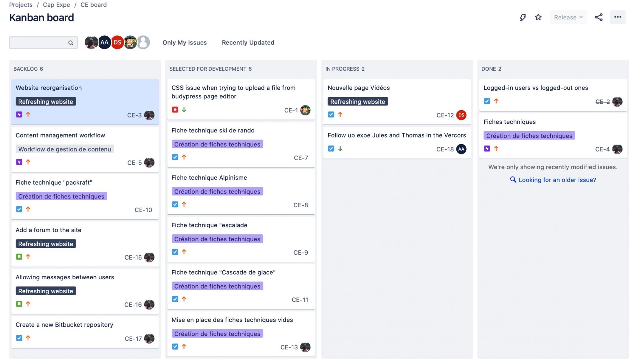Click the task checkbox icon on CE-17
Screen dimensions: 637x364
coord(19,338)
